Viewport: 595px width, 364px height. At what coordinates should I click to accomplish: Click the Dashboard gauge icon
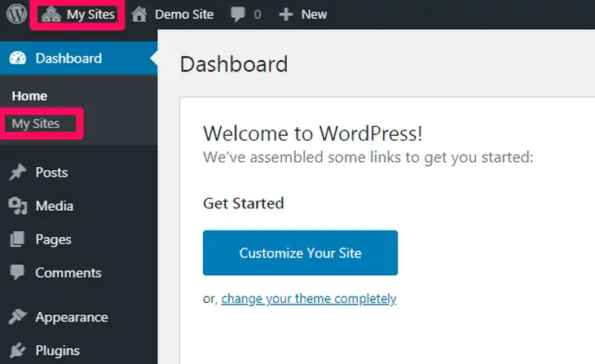click(x=17, y=59)
